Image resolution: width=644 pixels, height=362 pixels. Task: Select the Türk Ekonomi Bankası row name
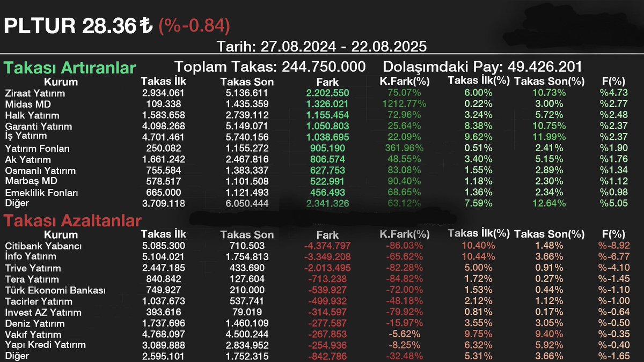point(55,290)
